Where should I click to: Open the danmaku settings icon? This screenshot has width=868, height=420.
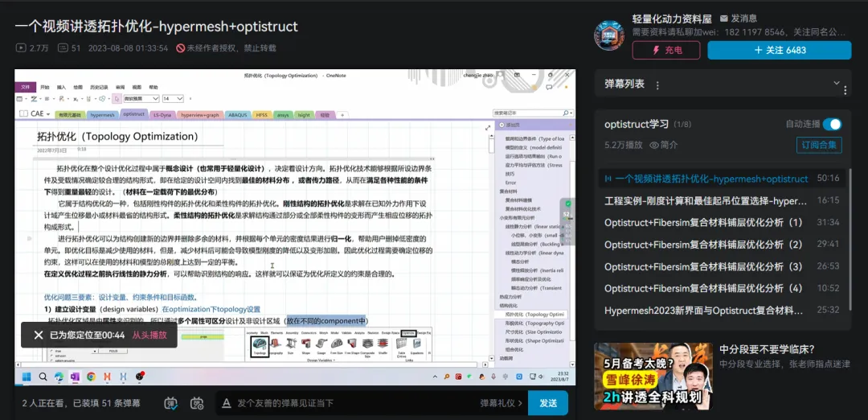(197, 403)
